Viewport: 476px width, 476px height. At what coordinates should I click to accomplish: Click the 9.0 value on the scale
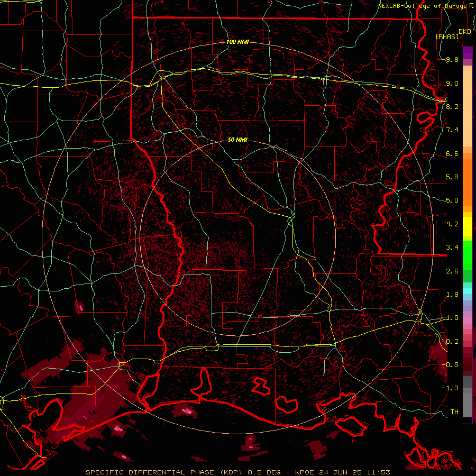tap(452, 84)
